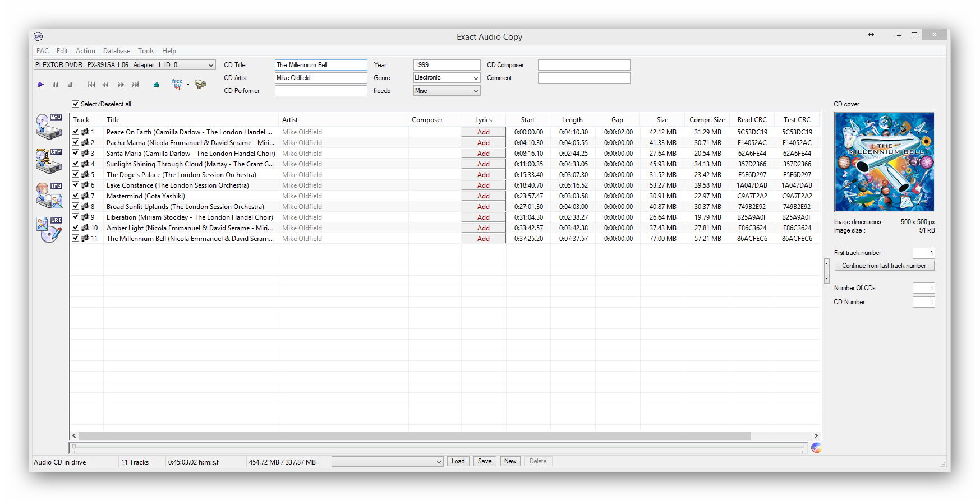Uncheck track 1 Peace On Earth
The height and width of the screenshot is (501, 980).
(x=76, y=132)
